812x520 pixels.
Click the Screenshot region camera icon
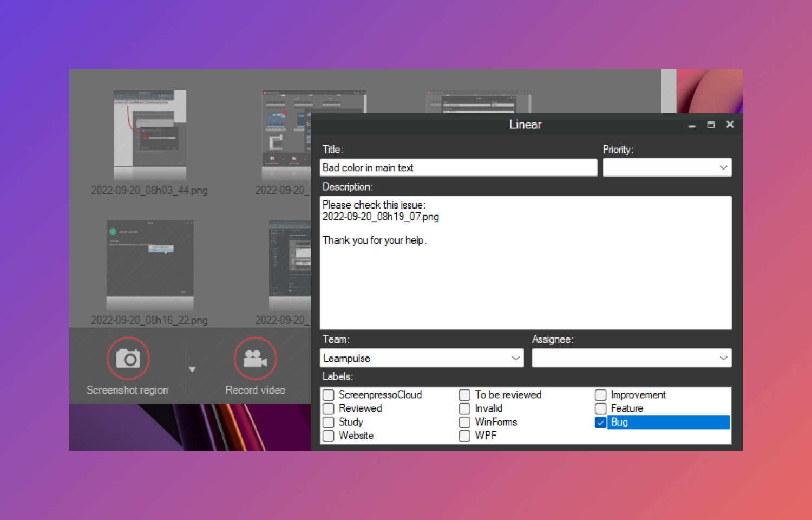[128, 359]
